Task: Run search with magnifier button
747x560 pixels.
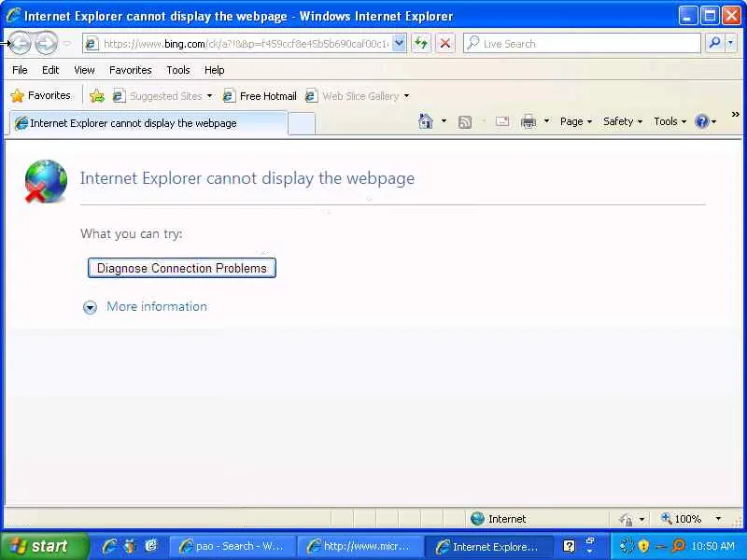Action: tap(714, 43)
